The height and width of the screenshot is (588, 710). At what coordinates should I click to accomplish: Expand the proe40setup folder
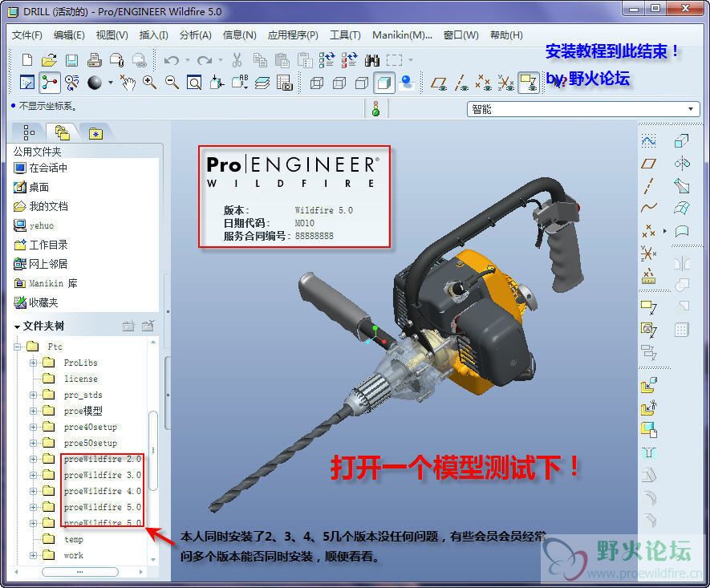[33, 427]
